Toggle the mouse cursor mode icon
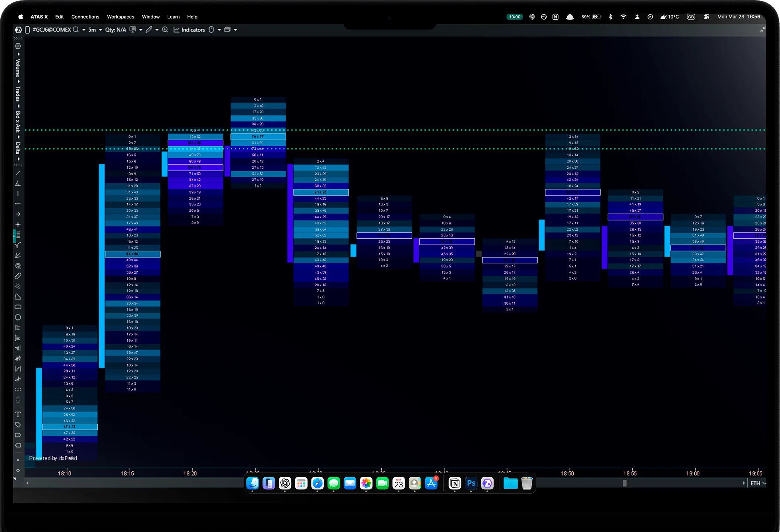This screenshot has width=780, height=532. pos(211,30)
